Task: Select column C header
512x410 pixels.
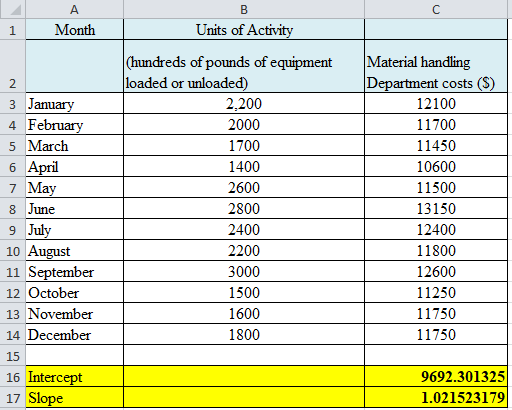Action: [436, 9]
